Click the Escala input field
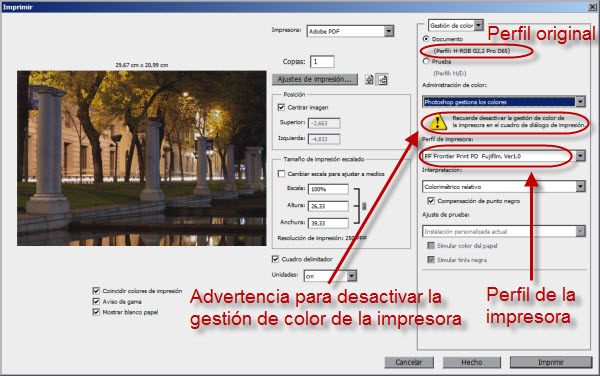This screenshot has height=376, width=600. [328, 189]
